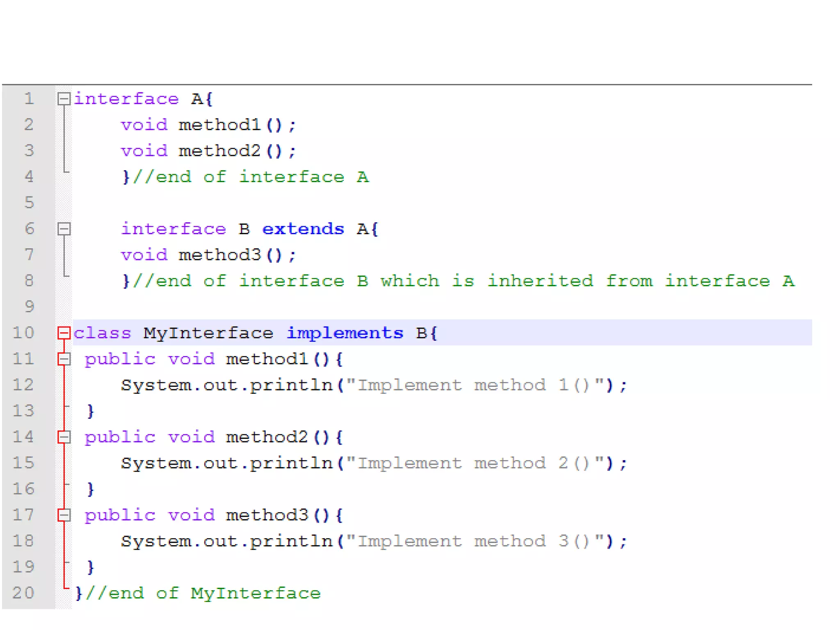Click 'method3()' declaration on line 7
The width and height of the screenshot is (840, 630).
point(231,255)
